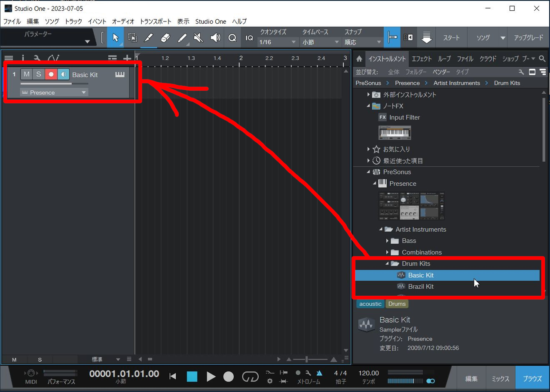Collapse the ノートFX folder
This screenshot has width=550, height=392.
point(368,106)
